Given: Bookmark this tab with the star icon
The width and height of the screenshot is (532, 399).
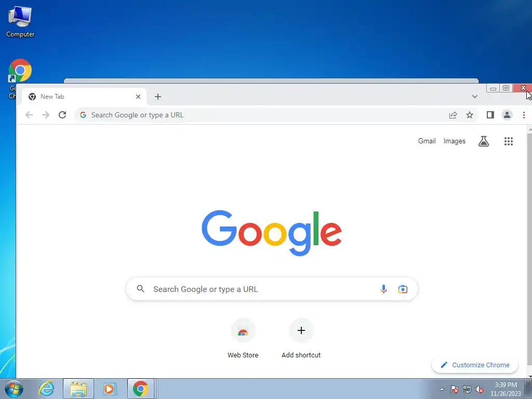Looking at the screenshot, I should (470, 115).
